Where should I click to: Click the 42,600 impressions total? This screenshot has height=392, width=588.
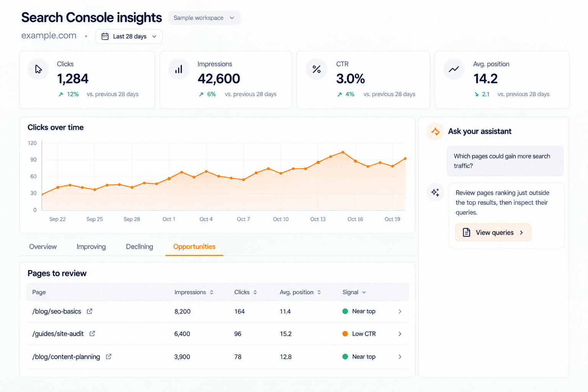[x=219, y=79]
